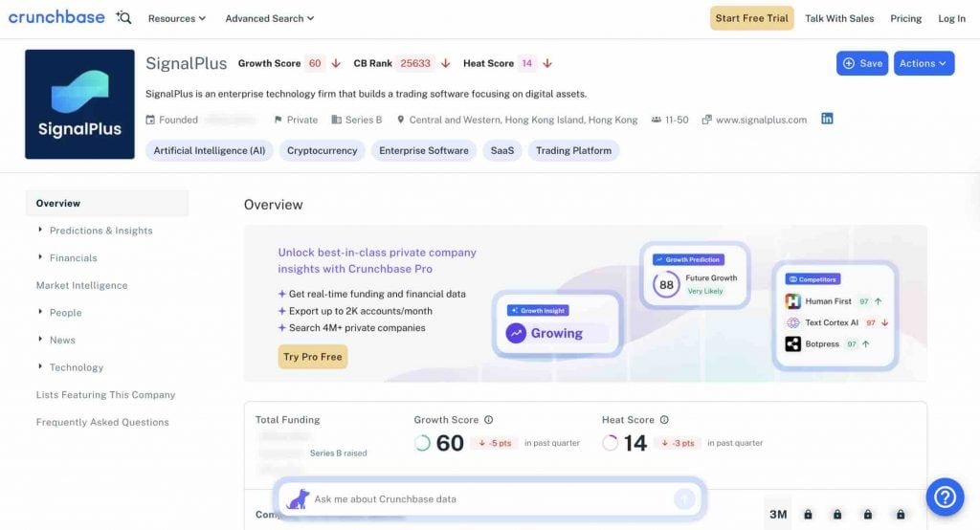Click the chat dog mascot icon
Screen dimensions: 980x530
(x=298, y=498)
